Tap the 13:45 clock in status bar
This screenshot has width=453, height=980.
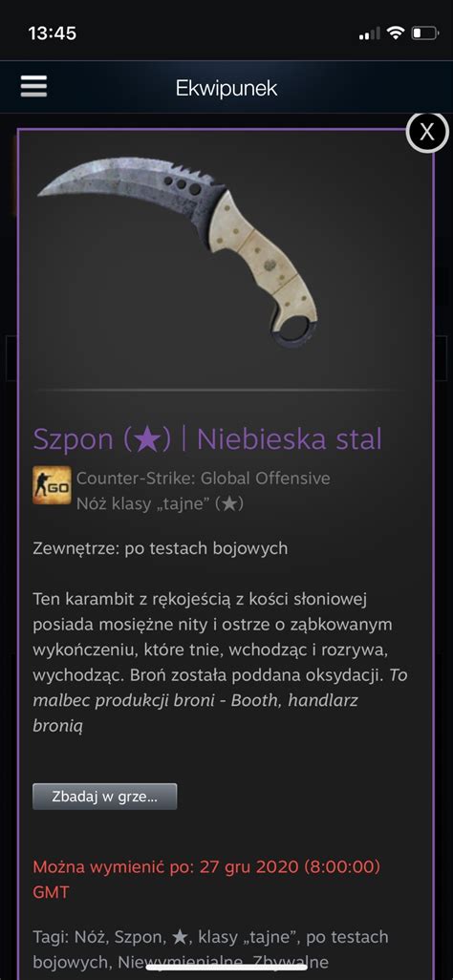tap(53, 33)
